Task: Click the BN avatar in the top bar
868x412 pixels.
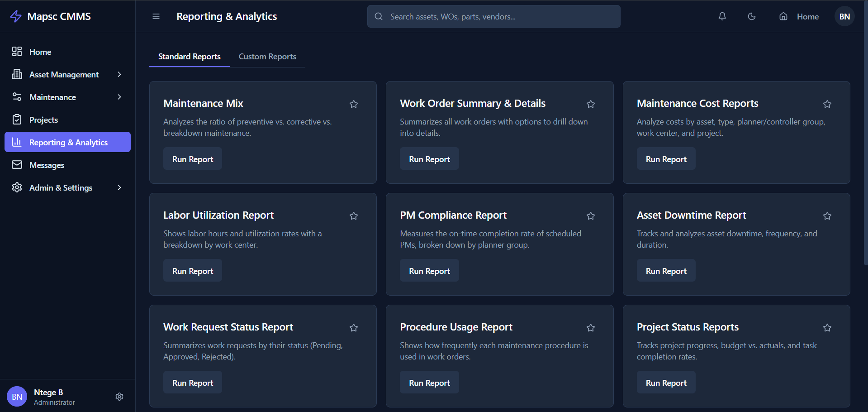Action: pos(844,16)
